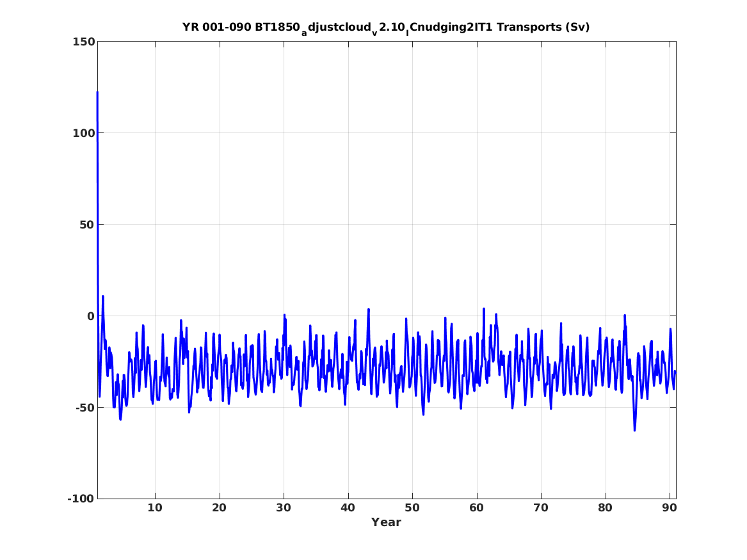Click y-axis tick label 100

(x=84, y=133)
